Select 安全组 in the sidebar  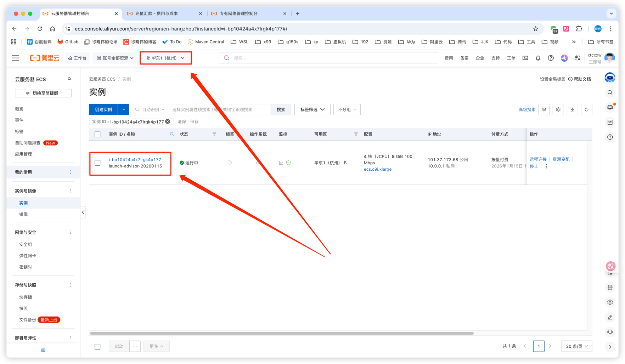26,244
